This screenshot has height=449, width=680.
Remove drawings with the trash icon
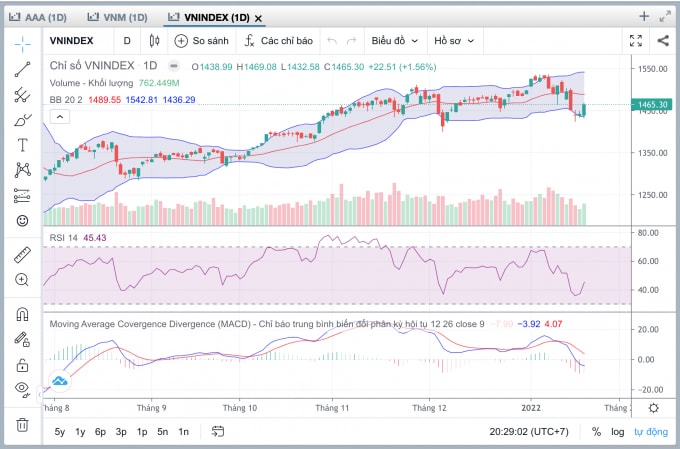point(22,424)
